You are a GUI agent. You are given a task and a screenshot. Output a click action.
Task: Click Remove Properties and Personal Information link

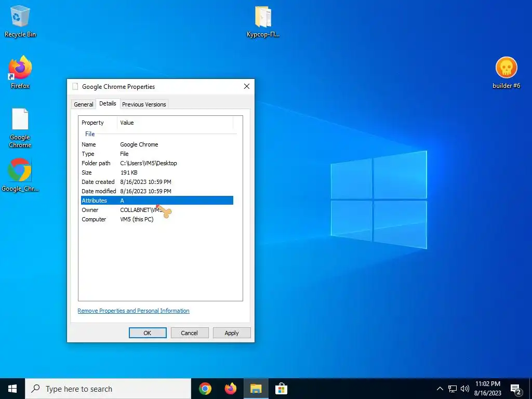point(134,311)
